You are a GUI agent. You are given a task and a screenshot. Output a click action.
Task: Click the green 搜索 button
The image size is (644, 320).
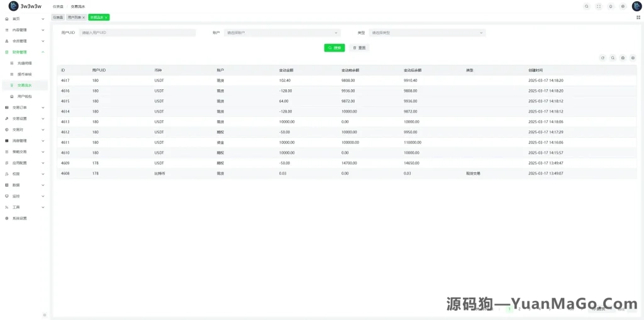335,48
